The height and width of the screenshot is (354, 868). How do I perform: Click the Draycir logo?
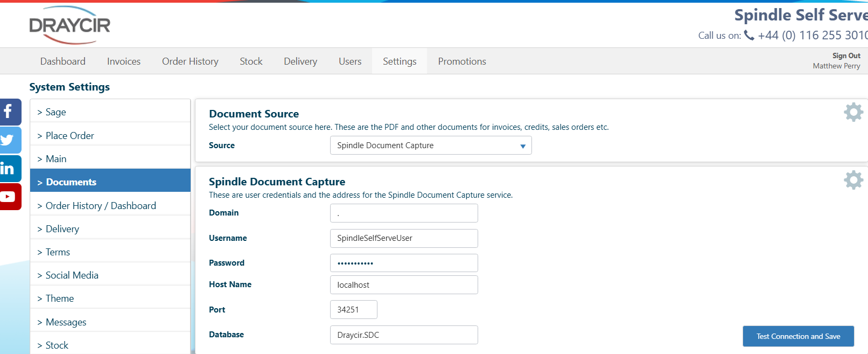[70, 25]
